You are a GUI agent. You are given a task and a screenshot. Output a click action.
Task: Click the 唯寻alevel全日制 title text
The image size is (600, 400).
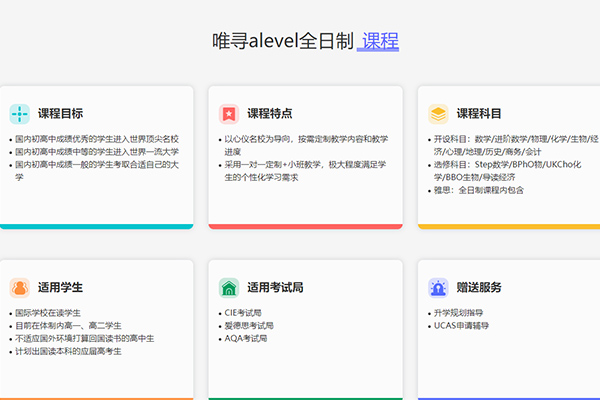(x=283, y=41)
